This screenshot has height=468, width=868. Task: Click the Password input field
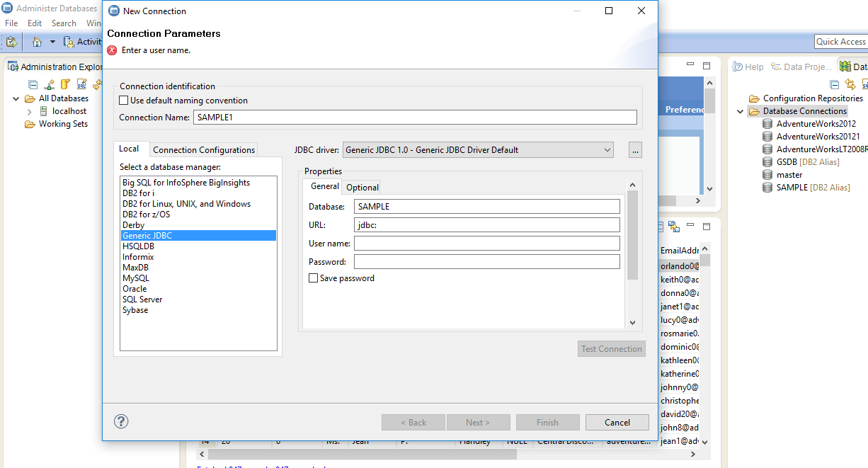tap(487, 262)
